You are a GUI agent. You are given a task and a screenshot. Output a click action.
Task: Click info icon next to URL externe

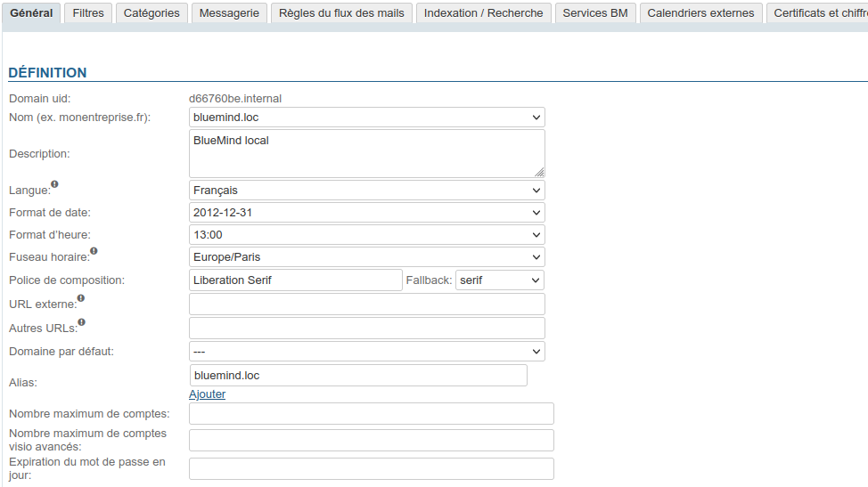point(81,299)
